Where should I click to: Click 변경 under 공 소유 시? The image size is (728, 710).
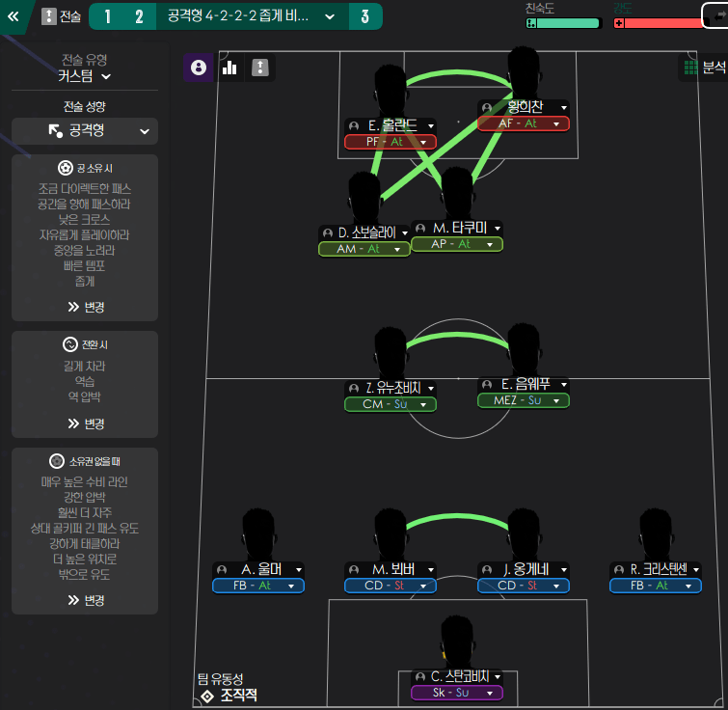coord(86,307)
